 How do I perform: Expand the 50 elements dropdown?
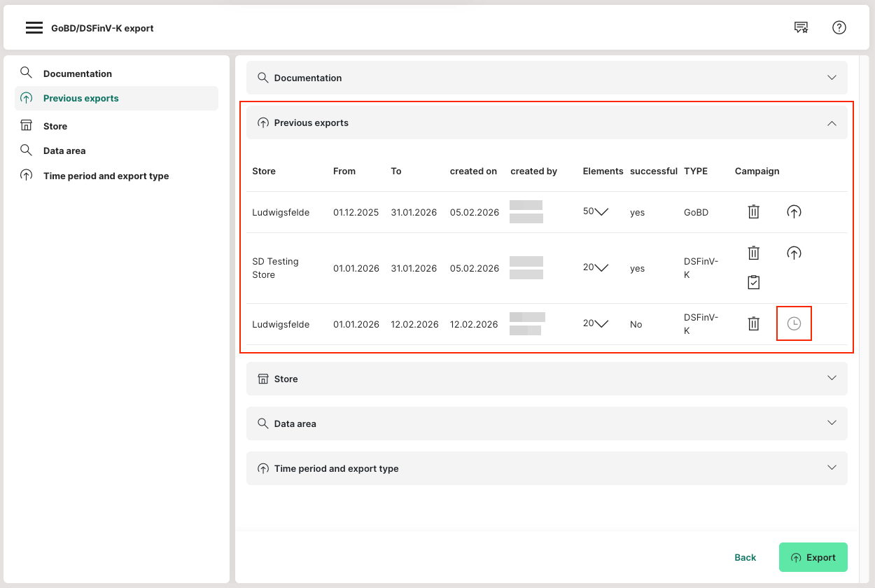[x=601, y=211]
